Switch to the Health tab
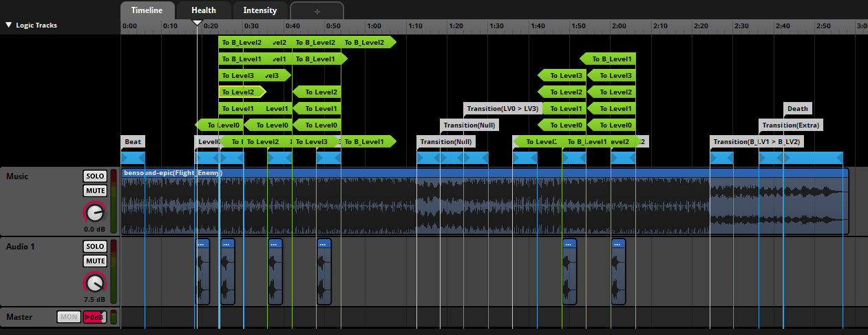868x335 pixels. tap(203, 10)
